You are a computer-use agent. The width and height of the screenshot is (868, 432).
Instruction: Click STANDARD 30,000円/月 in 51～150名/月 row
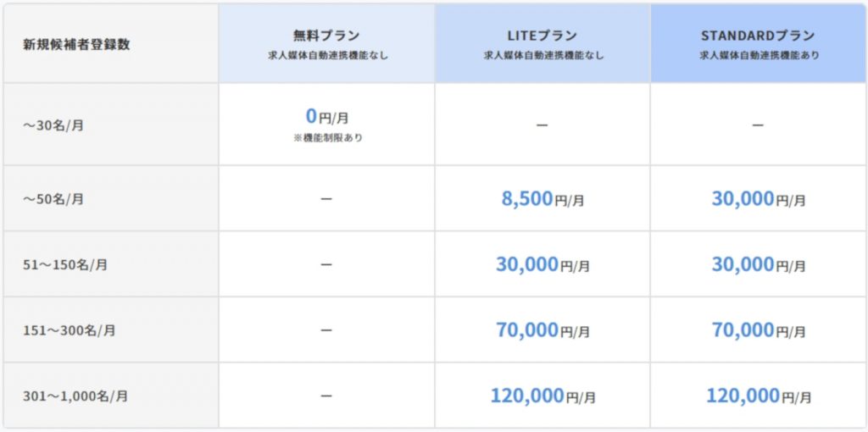click(x=759, y=264)
